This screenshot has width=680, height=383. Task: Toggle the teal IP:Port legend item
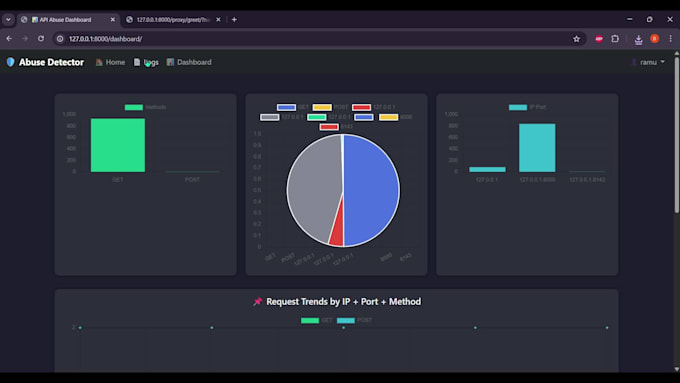527,107
